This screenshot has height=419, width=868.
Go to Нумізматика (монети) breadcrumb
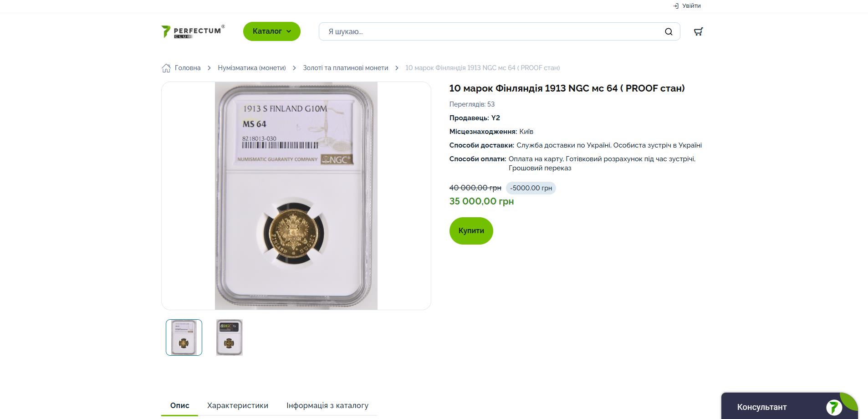point(252,68)
